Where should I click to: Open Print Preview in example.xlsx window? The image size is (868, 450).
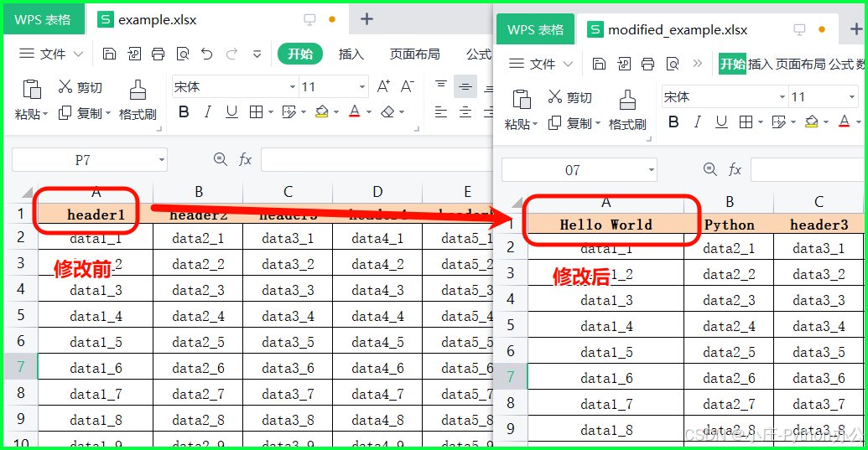click(x=183, y=54)
